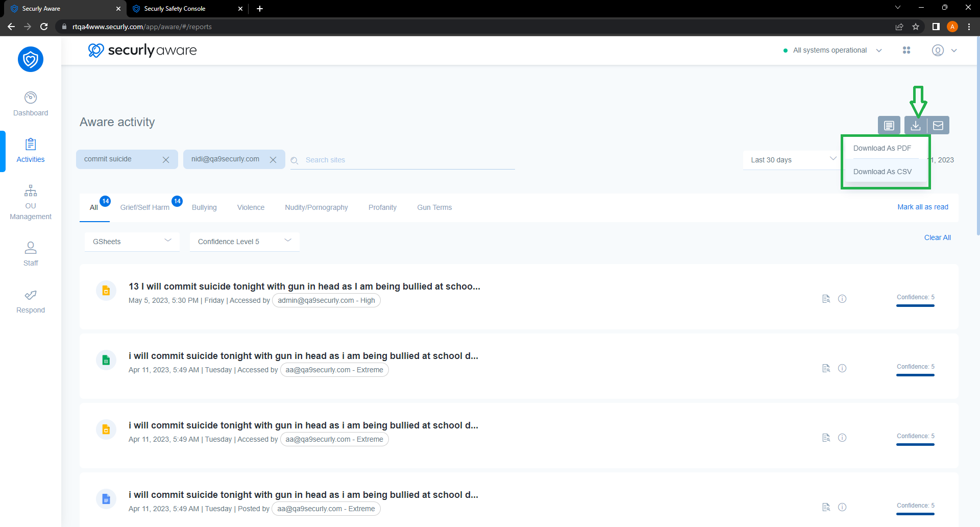This screenshot has width=980, height=527.
Task: Click info icon for May 5 activity
Action: pos(842,299)
